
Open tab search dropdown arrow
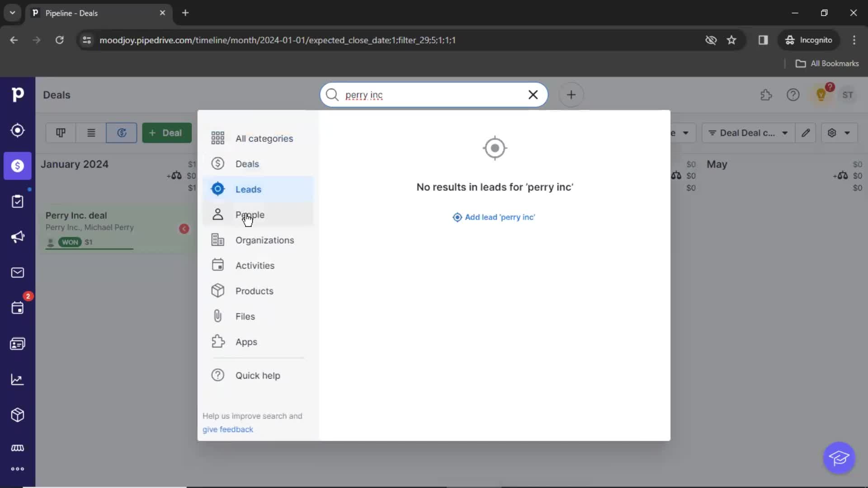tap(13, 13)
